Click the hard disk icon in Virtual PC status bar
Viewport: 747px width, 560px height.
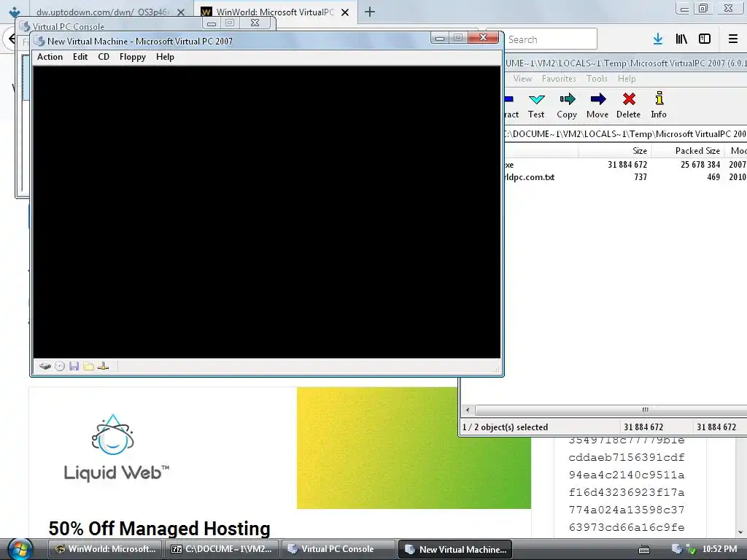pos(45,366)
